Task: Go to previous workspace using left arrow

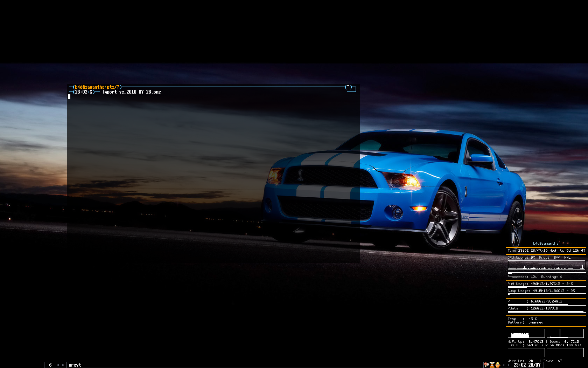Action: point(58,365)
